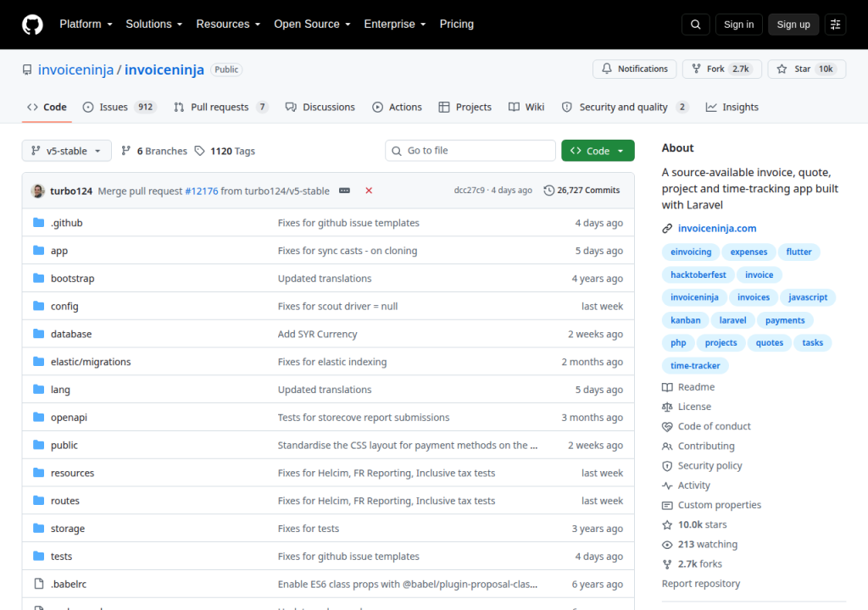
Task: Open commit 'Add SYR Currency'
Action: [x=317, y=334]
